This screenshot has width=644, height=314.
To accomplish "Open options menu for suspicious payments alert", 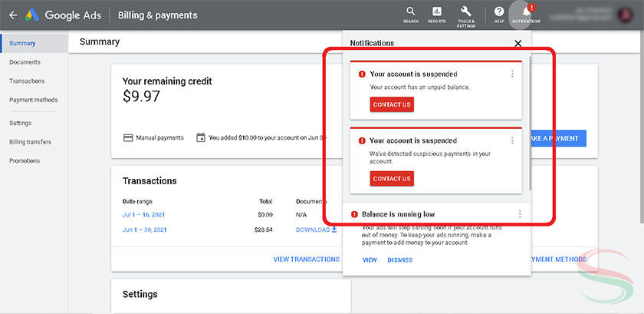I will pos(512,141).
